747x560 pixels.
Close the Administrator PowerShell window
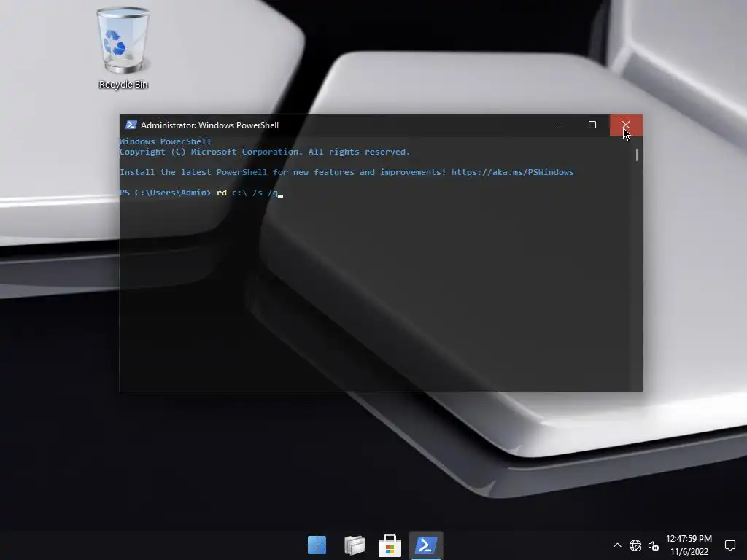[x=625, y=125]
